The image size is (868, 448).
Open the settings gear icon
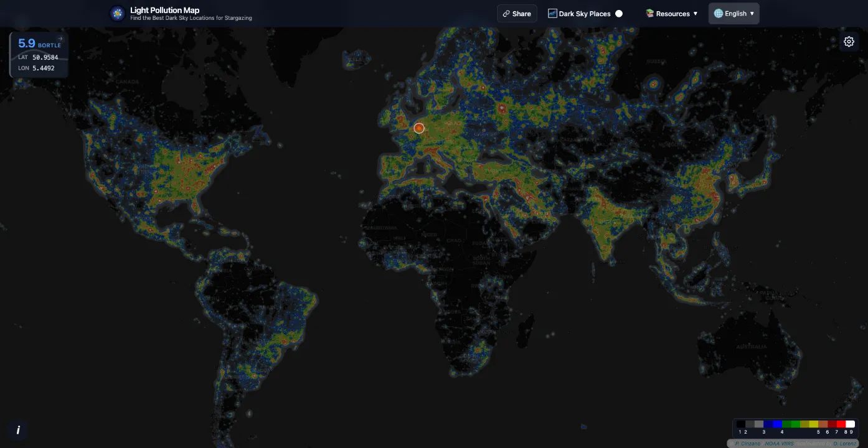tap(849, 41)
